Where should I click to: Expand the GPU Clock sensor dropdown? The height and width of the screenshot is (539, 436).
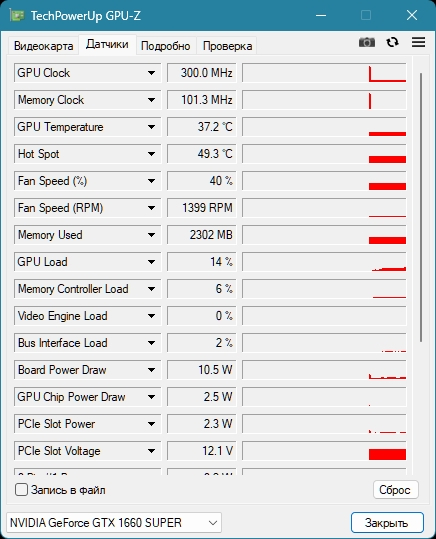point(151,73)
